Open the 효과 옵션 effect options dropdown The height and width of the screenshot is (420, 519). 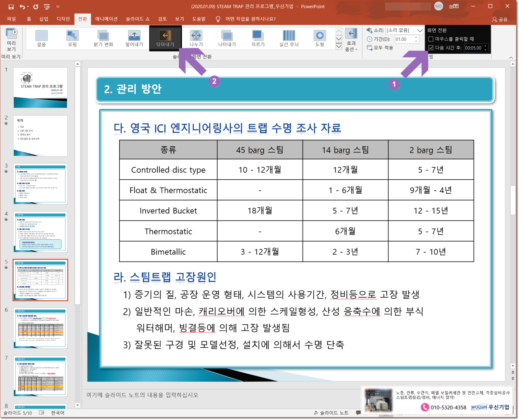pyautogui.click(x=351, y=40)
